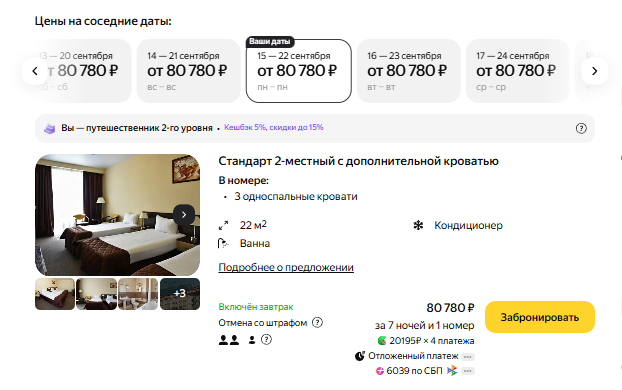Click the split payment icon near 20195₽
This screenshot has width=622, height=390.
coord(382,341)
